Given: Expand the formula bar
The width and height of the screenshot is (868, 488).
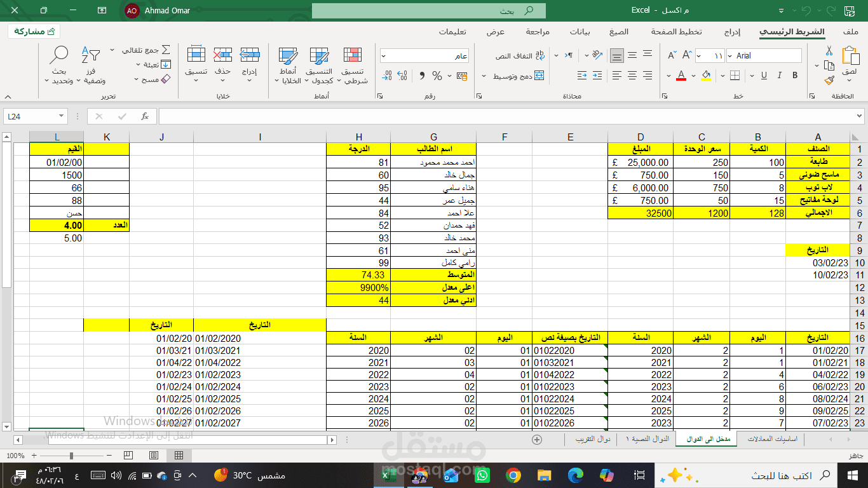Looking at the screenshot, I should tap(860, 116).
